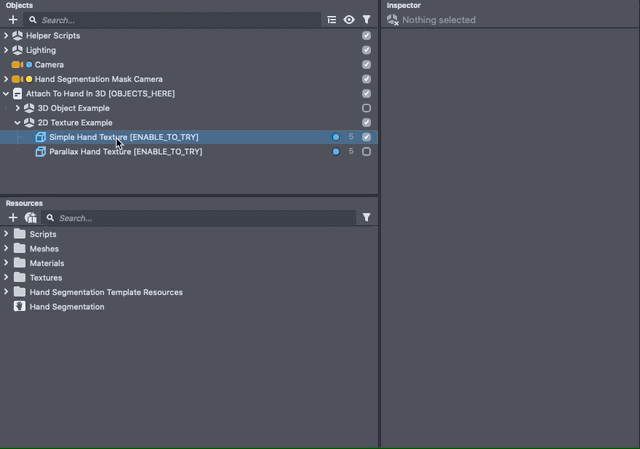Click the Resources search field
This screenshot has height=449, width=640.
click(200, 218)
